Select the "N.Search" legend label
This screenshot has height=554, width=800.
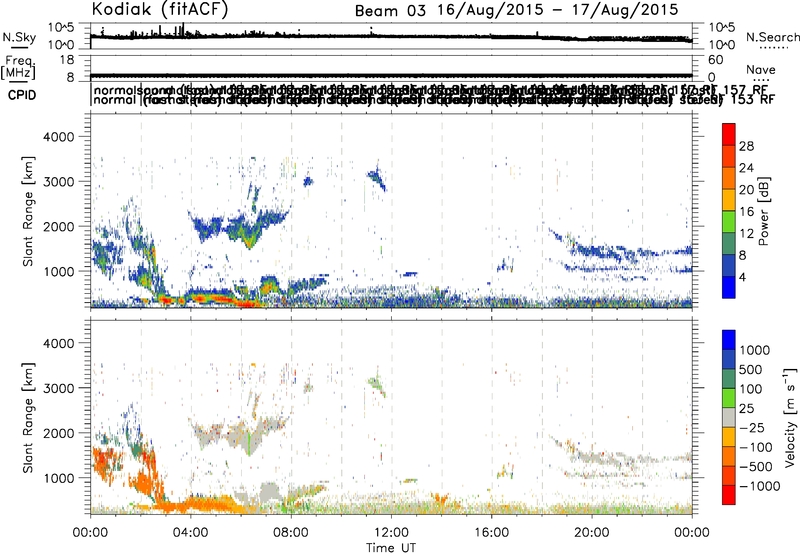(x=772, y=37)
